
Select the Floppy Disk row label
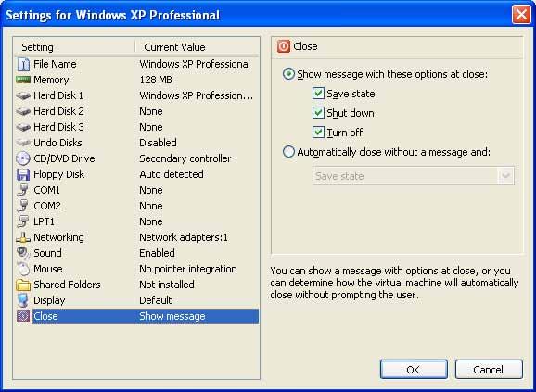pos(58,174)
